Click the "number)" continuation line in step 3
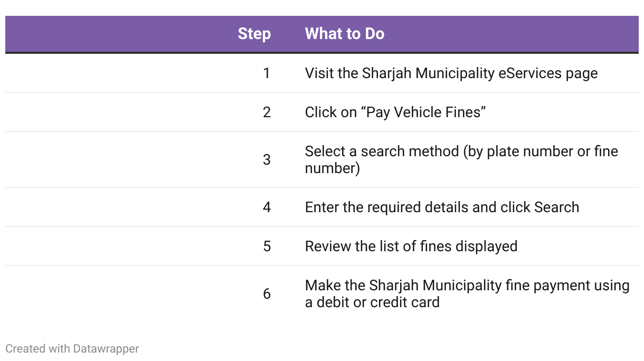 click(332, 168)
